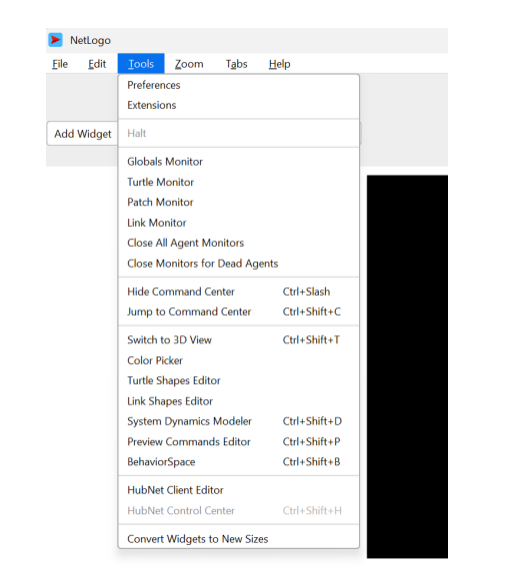510x586 pixels.
Task: Open the File menu
Action: 60,64
